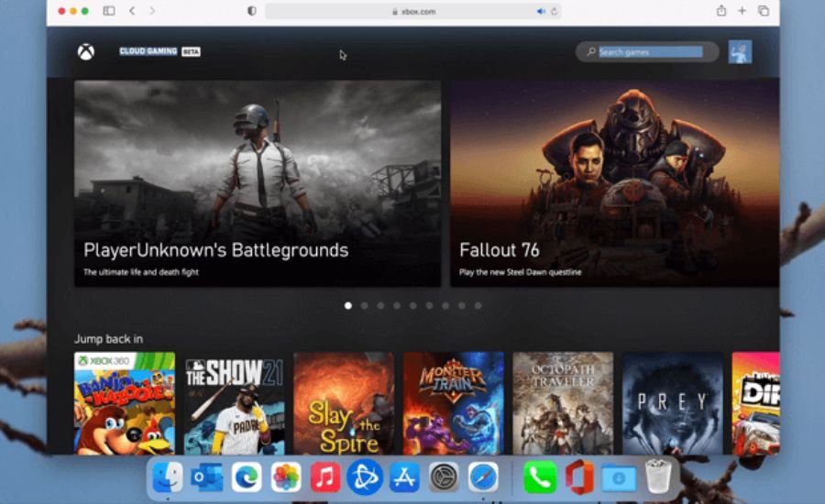Viewport: 825px width, 504px height.
Task: Open Banjo-Kazooie game tile
Action: click(x=125, y=403)
